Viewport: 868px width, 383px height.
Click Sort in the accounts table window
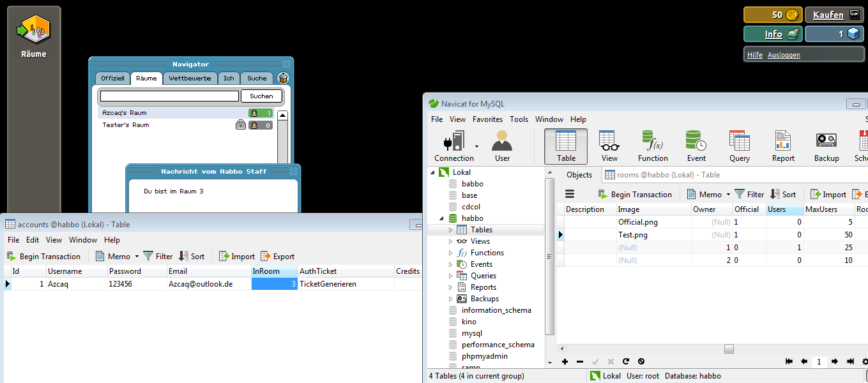click(192, 256)
